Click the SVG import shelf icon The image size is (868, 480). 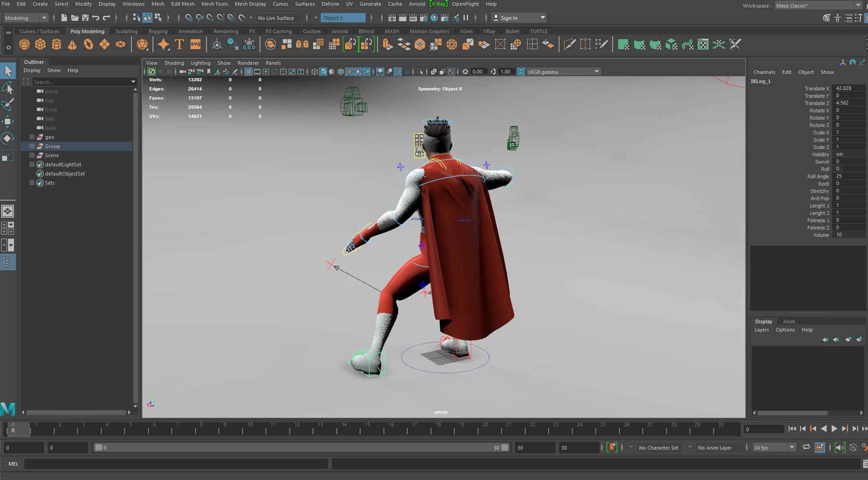coord(195,45)
